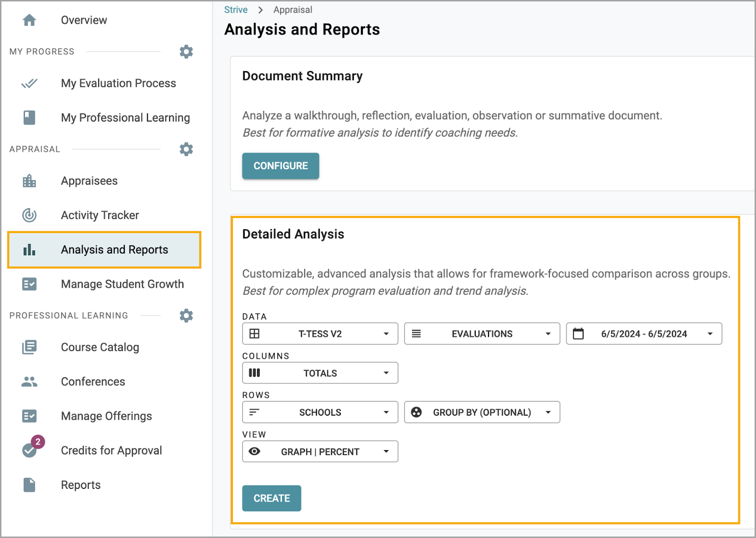The height and width of the screenshot is (538, 756).
Task: Click the eye icon in View field
Action: (x=254, y=451)
